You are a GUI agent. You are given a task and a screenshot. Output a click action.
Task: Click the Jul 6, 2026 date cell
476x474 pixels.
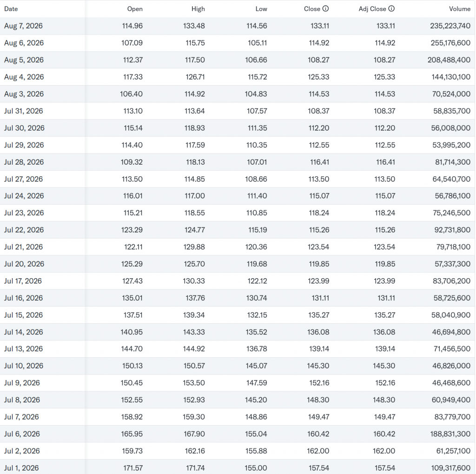[22, 434]
